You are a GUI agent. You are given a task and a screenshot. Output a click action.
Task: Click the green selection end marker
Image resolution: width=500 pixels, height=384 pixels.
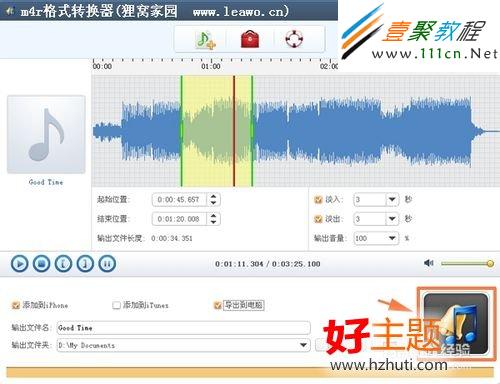pyautogui.click(x=252, y=131)
